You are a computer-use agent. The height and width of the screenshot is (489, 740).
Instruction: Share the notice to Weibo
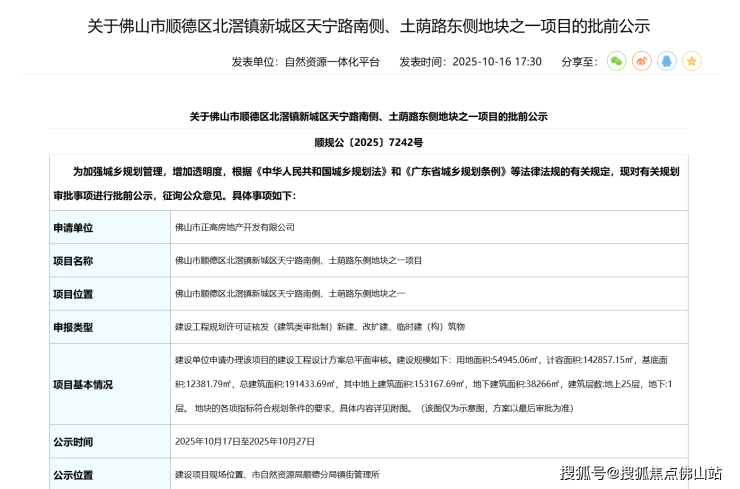click(642, 61)
